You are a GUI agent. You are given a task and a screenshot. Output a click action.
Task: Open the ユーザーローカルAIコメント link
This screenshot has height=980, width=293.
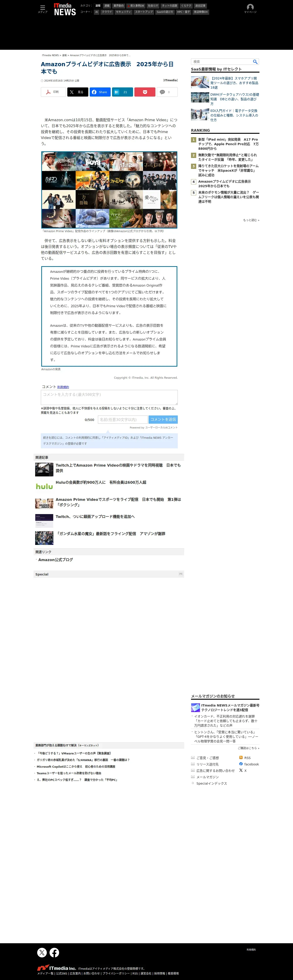click(161, 428)
